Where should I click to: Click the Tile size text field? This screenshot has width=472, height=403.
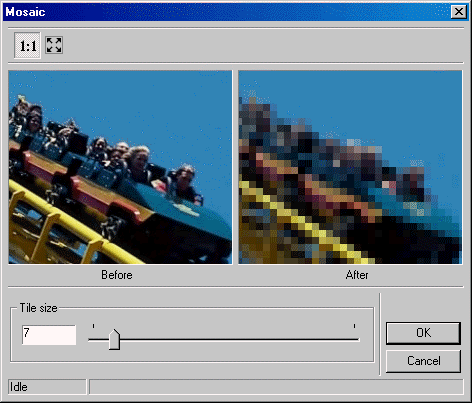click(x=49, y=335)
